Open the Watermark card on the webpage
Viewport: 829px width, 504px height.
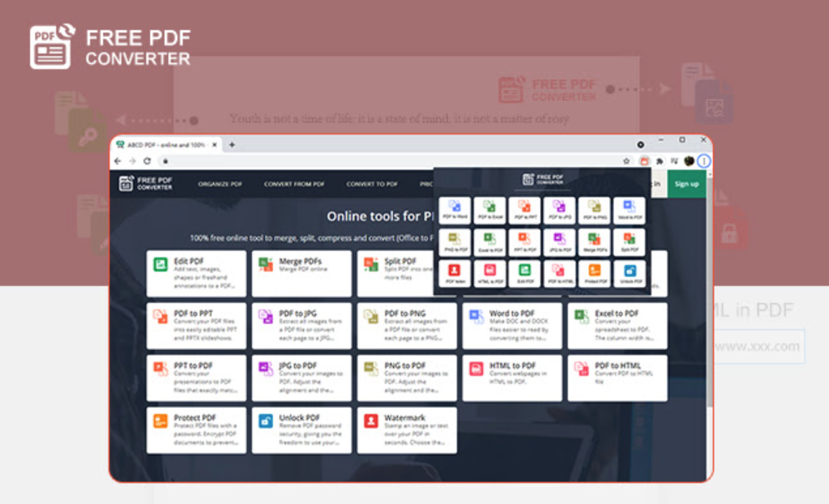click(407, 430)
